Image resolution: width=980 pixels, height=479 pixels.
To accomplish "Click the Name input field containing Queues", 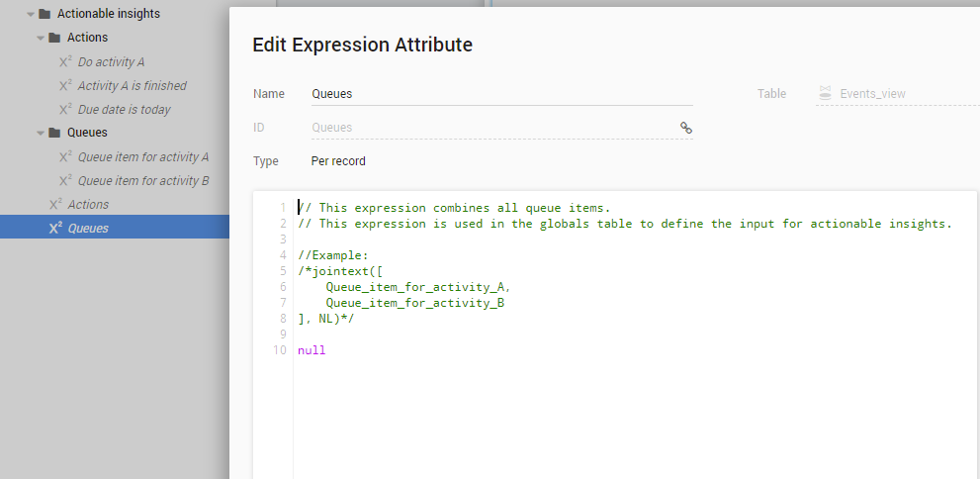I will (499, 94).
